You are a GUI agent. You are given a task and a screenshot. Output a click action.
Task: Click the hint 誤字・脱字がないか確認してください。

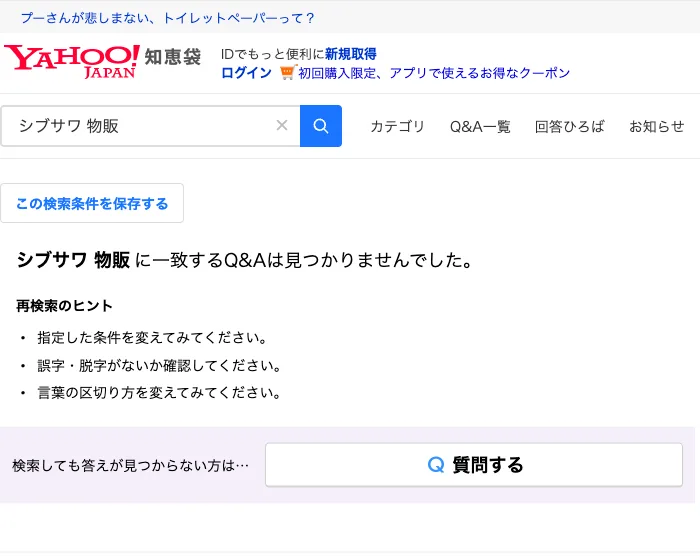tap(159, 366)
